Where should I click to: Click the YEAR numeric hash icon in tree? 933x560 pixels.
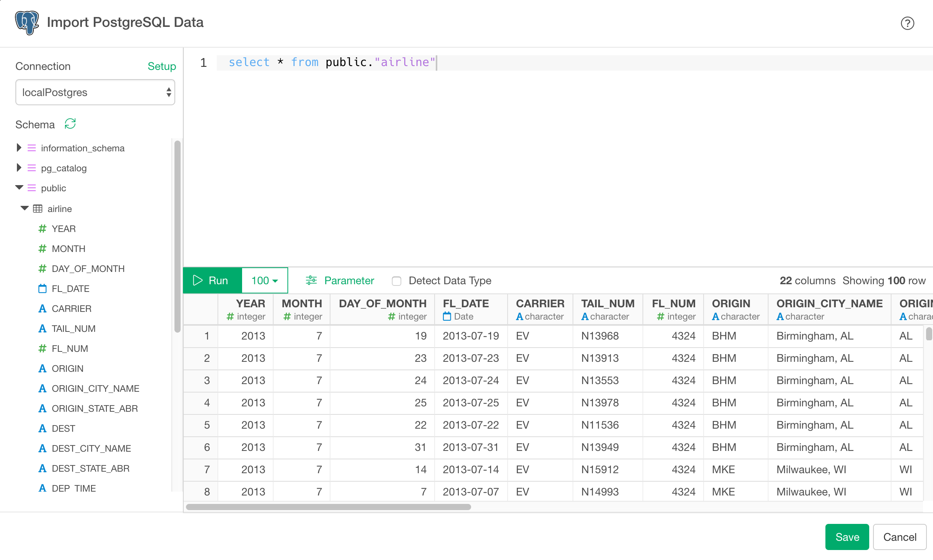coord(42,229)
